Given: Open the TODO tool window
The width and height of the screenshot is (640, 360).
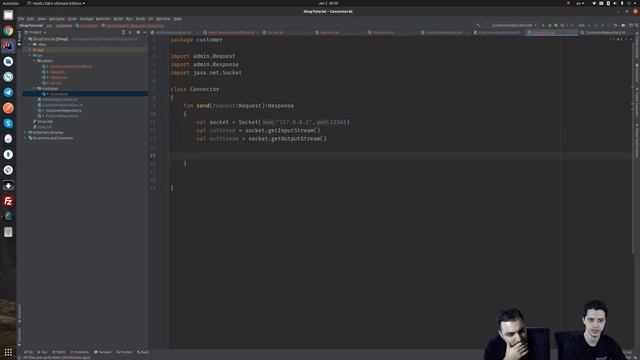Looking at the screenshot, I should pos(59,352).
